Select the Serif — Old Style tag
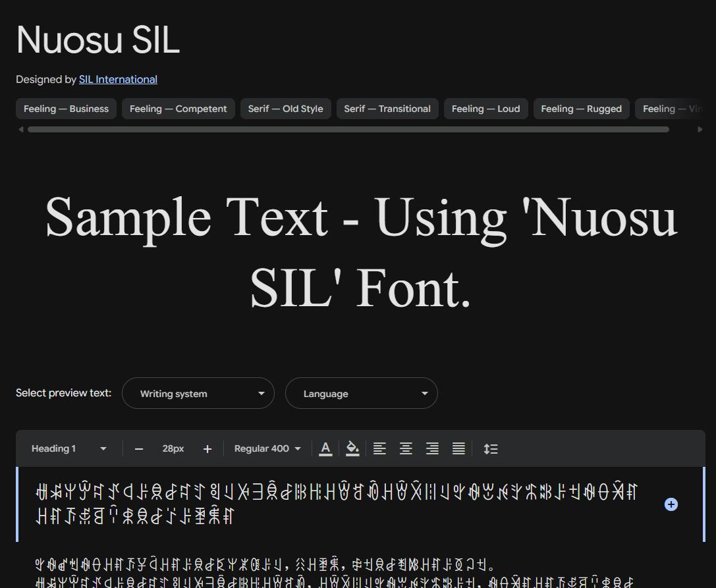The width and height of the screenshot is (716, 588). click(x=285, y=109)
